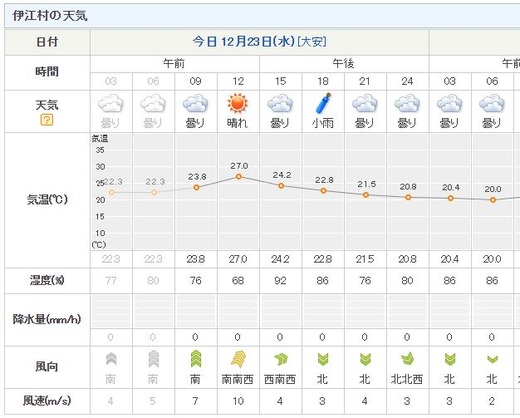This screenshot has width=520, height=418.
Task: Click the 今日 12月23日(水) date heading
Action: coord(244,42)
